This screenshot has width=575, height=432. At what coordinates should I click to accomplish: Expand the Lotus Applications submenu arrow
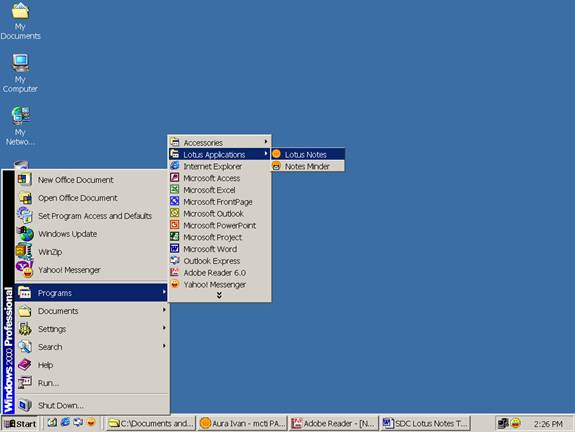click(x=266, y=154)
